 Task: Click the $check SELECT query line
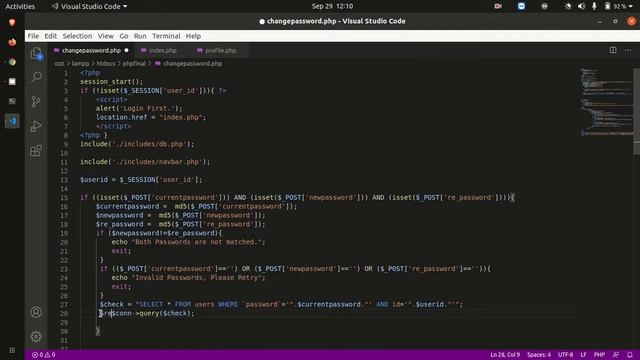pos(281,304)
